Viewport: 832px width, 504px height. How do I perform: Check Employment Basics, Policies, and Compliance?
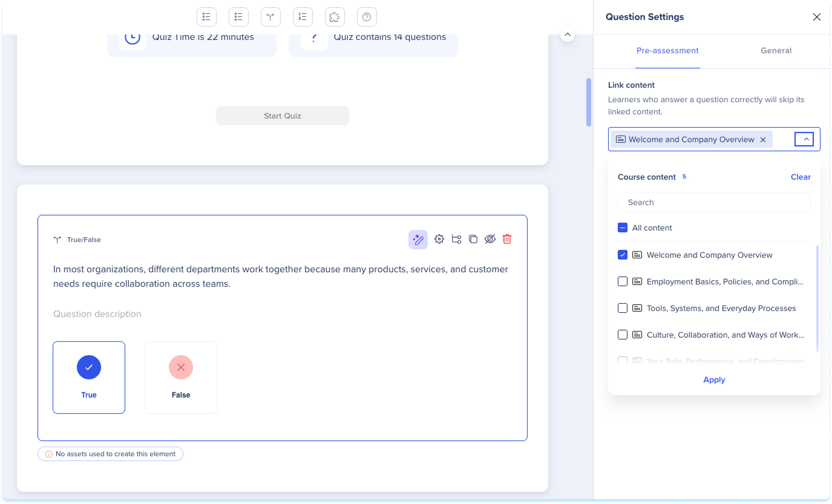623,281
